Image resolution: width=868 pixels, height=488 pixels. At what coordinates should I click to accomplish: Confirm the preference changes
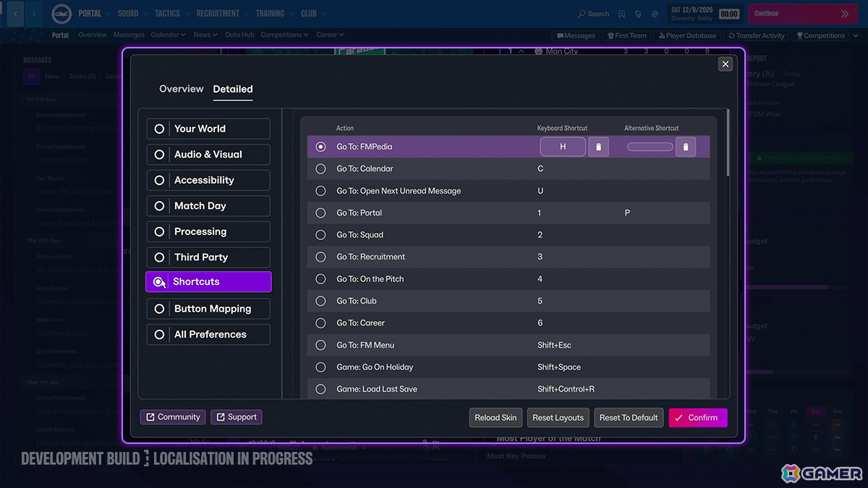coord(698,417)
